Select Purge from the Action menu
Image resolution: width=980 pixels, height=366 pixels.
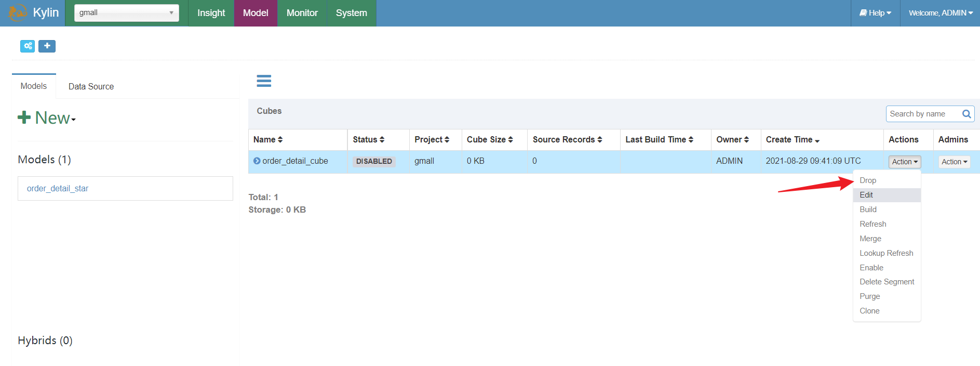tap(887, 296)
